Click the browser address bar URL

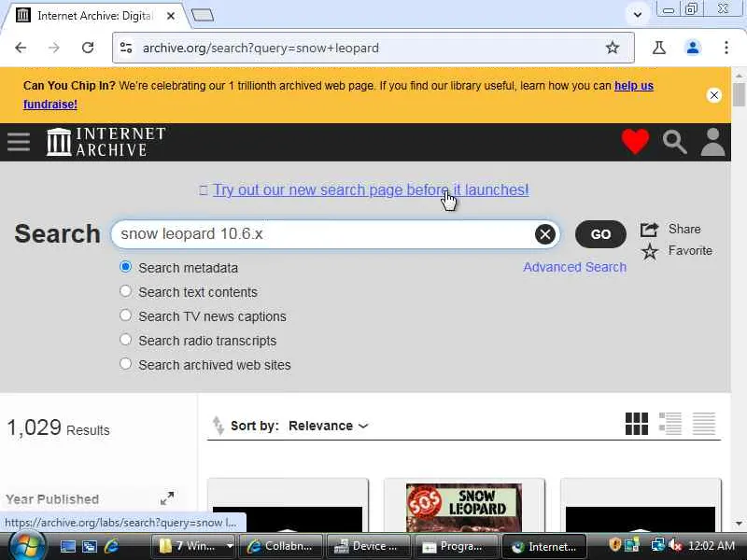pyautogui.click(x=261, y=49)
